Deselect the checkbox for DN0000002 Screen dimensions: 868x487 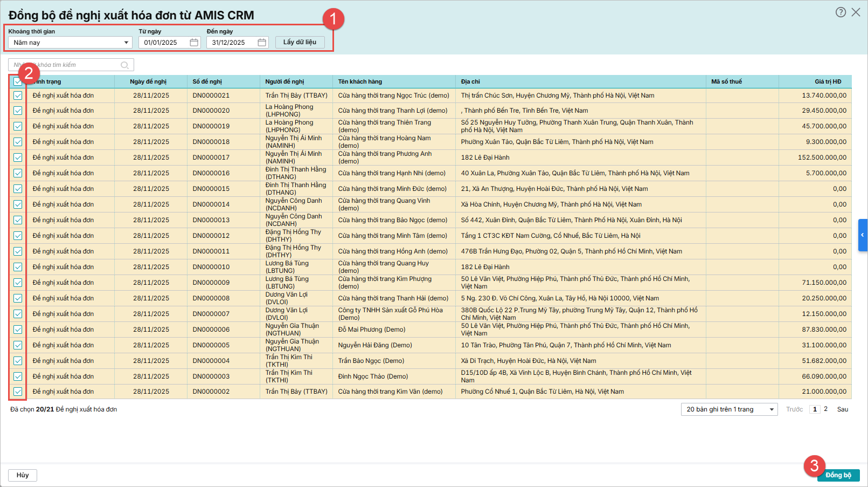18,392
